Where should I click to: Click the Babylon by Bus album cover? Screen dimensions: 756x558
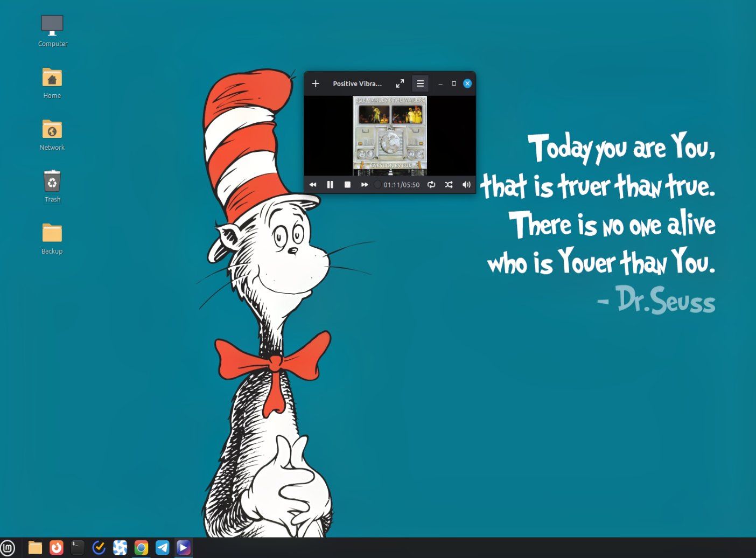pyautogui.click(x=390, y=135)
